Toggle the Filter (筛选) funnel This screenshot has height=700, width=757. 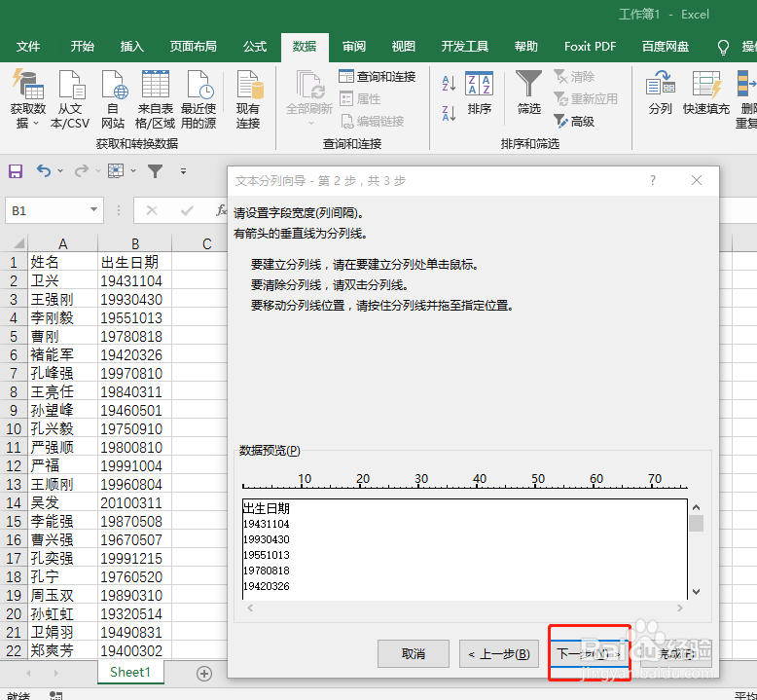(528, 93)
